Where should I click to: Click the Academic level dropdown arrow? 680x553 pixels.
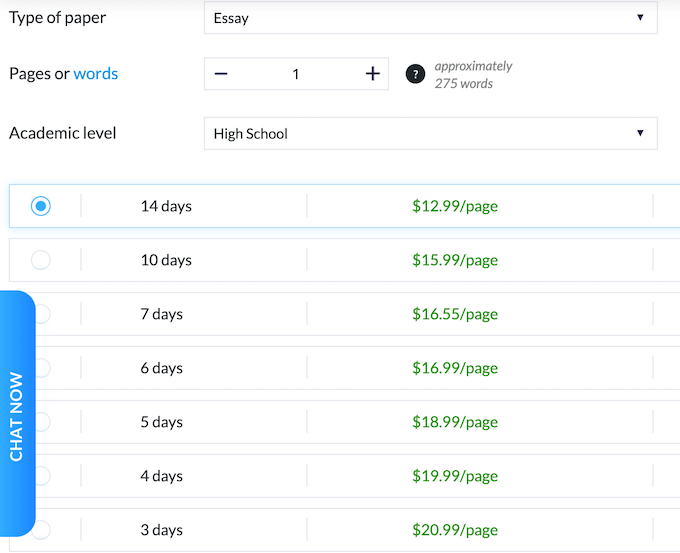[640, 133]
